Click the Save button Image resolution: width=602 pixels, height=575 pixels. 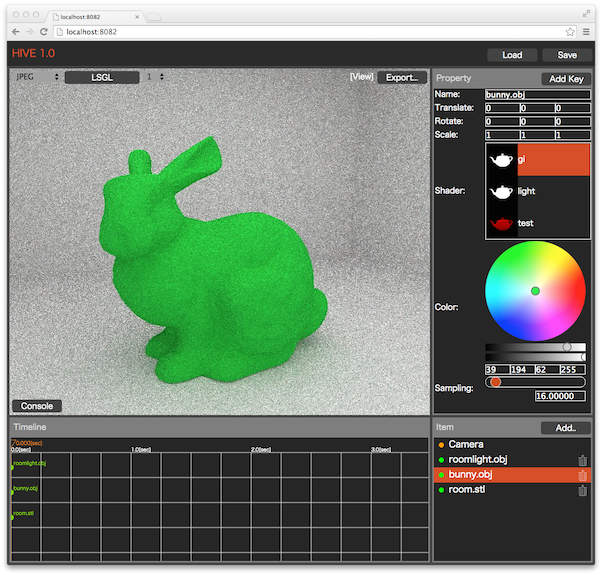(567, 55)
